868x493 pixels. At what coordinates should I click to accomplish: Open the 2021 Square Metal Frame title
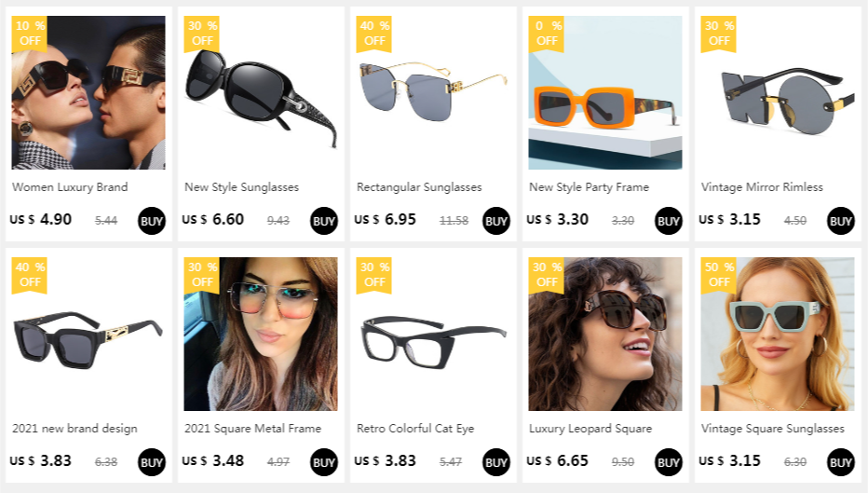tap(252, 428)
